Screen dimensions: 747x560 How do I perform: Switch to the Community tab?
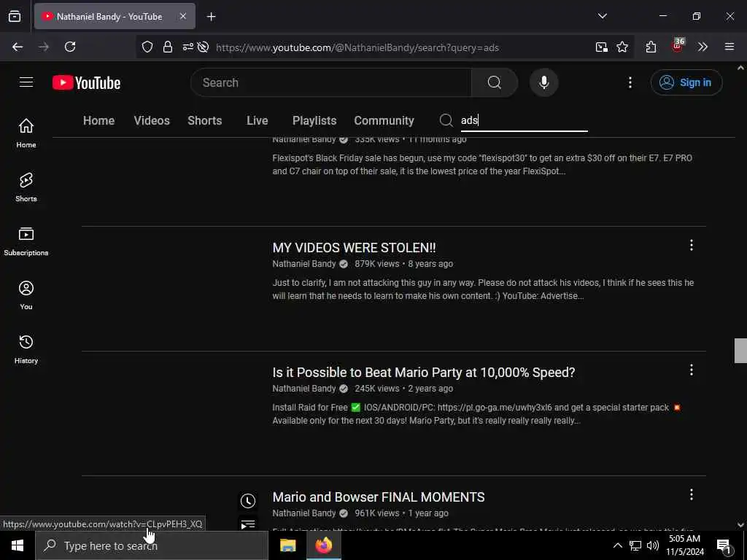pos(384,120)
